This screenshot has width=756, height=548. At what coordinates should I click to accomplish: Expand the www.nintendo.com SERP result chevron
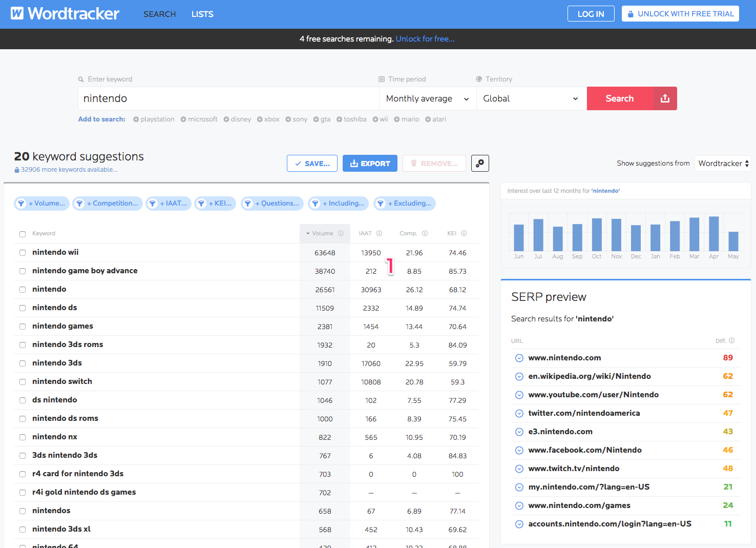pos(519,358)
